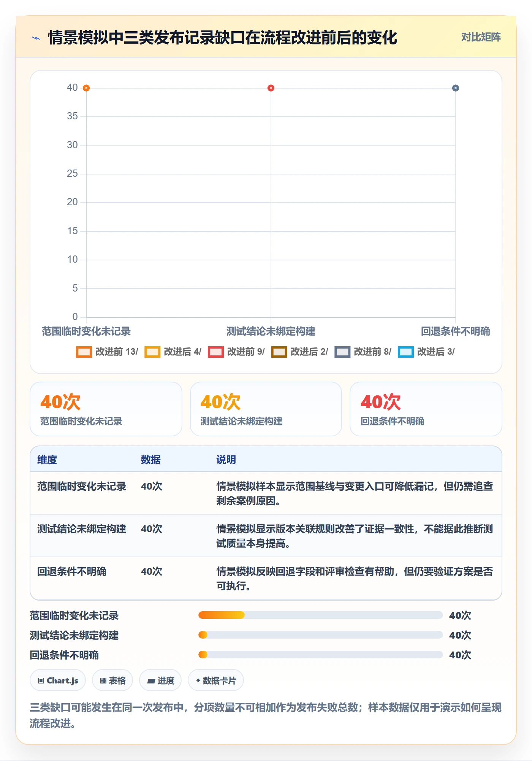
Task: Click the 35 y-axis tick label
Action: (72, 116)
